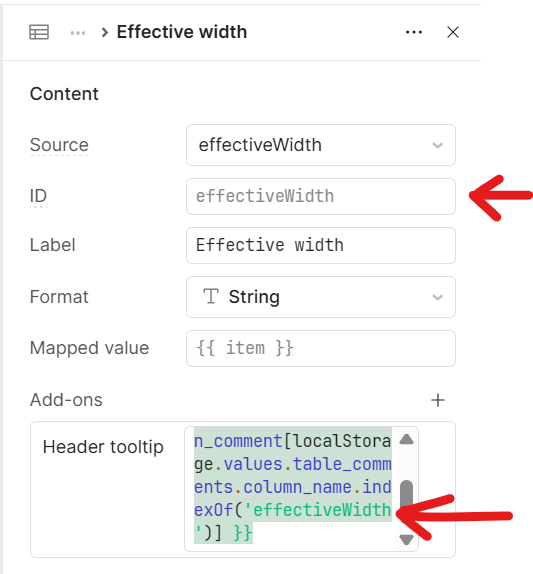The width and height of the screenshot is (533, 574).
Task: Click the tooltip editor scroll up arrow
Action: (x=406, y=439)
